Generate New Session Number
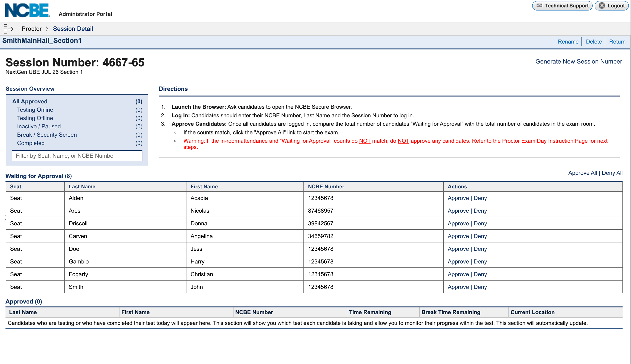 tap(578, 62)
